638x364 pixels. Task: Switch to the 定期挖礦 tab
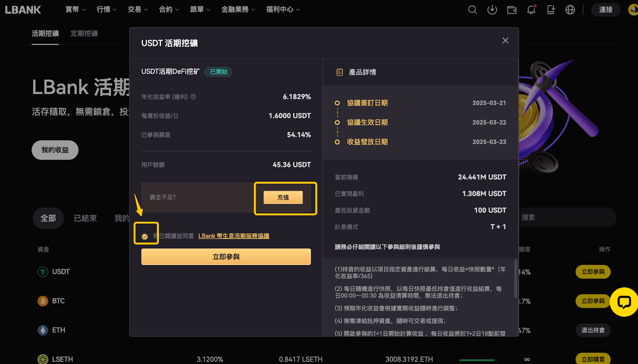[x=84, y=33]
